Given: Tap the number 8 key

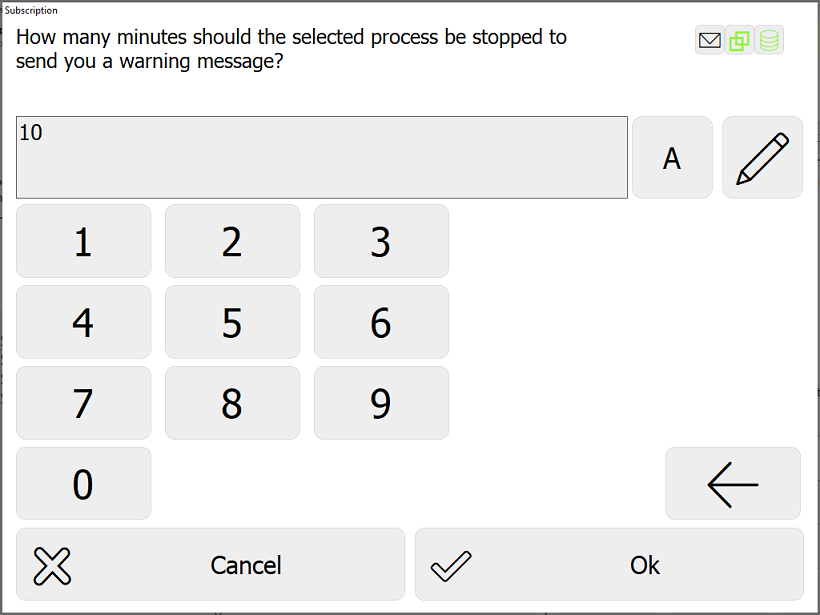Looking at the screenshot, I should coord(233,403).
